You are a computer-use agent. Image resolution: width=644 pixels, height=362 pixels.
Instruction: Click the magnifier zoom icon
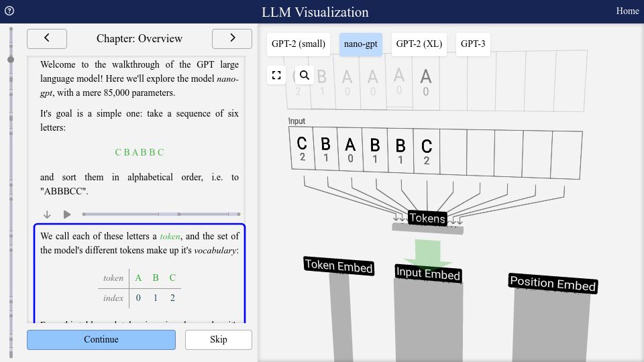click(x=305, y=75)
